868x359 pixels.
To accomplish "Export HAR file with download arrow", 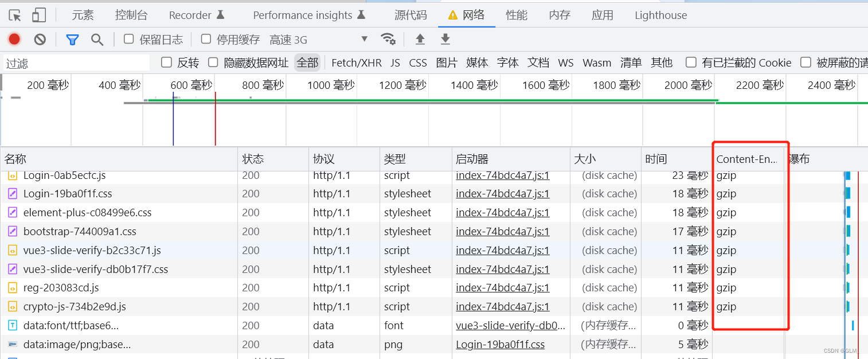I will click(445, 39).
